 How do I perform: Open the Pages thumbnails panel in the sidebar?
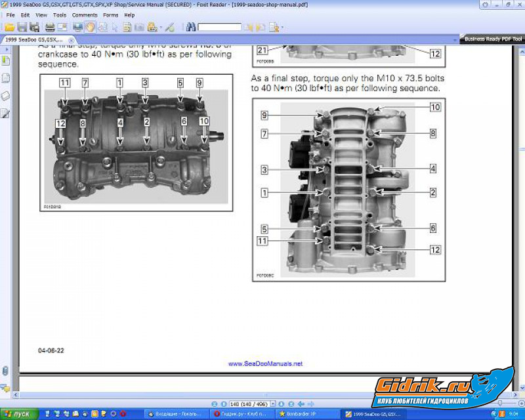(x=5, y=78)
